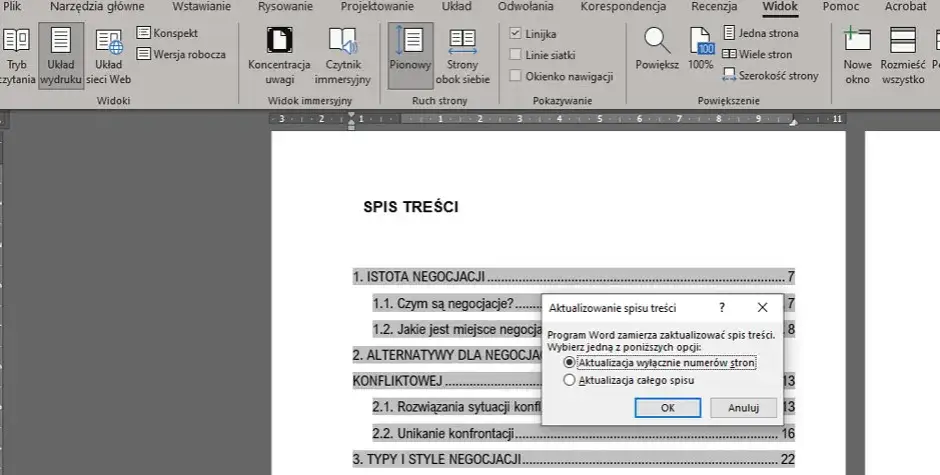Image resolution: width=940 pixels, height=475 pixels.
Task: Click 2. ALTERNATYWY DLA NEGOCJACJI line
Action: tap(447, 355)
